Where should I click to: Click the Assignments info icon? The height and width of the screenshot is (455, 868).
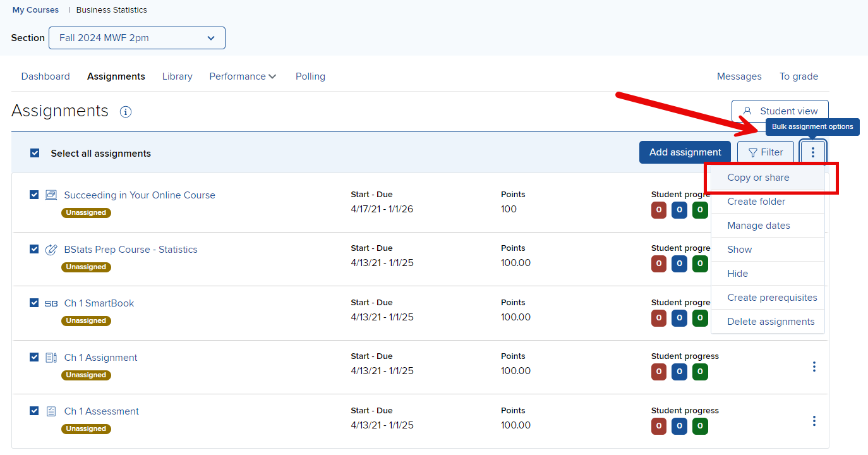tap(126, 112)
